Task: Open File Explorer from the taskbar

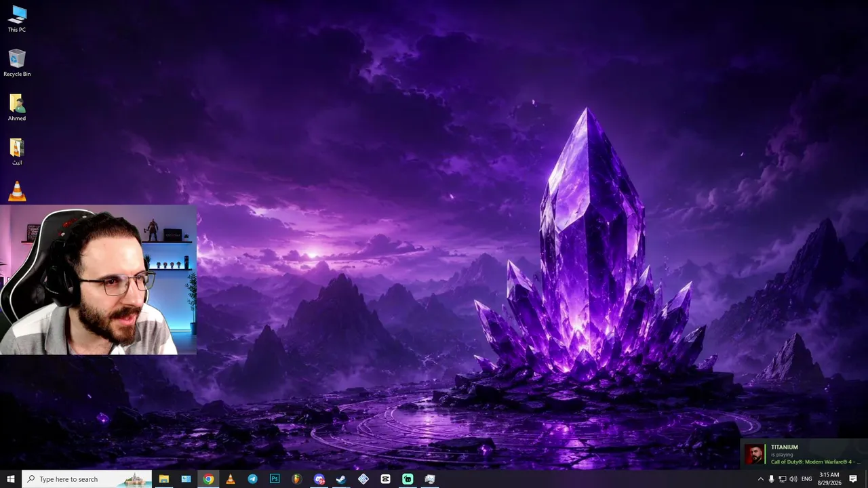Action: pyautogui.click(x=163, y=479)
